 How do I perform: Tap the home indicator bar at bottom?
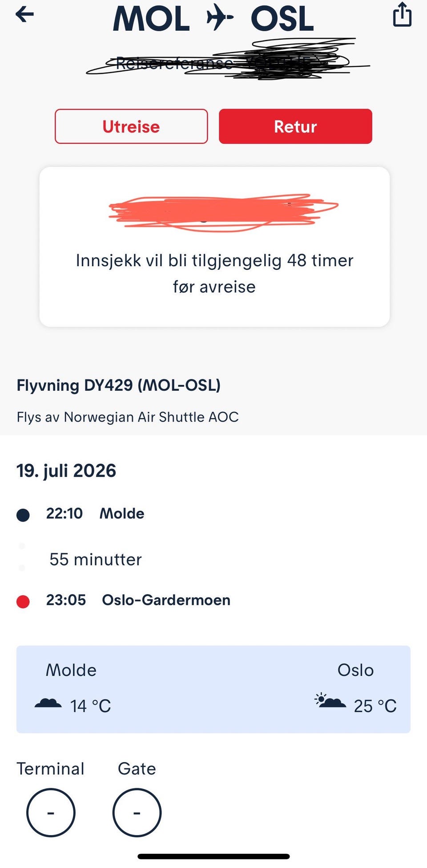click(213, 856)
